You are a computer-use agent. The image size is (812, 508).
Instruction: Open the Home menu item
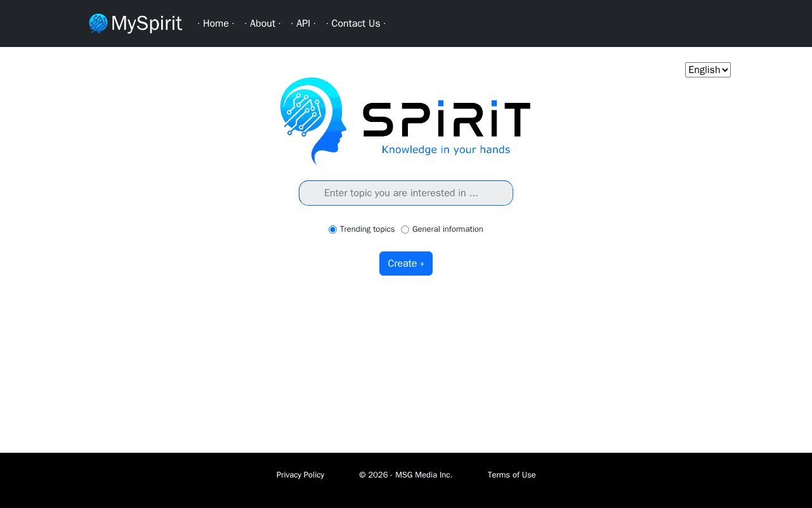216,23
